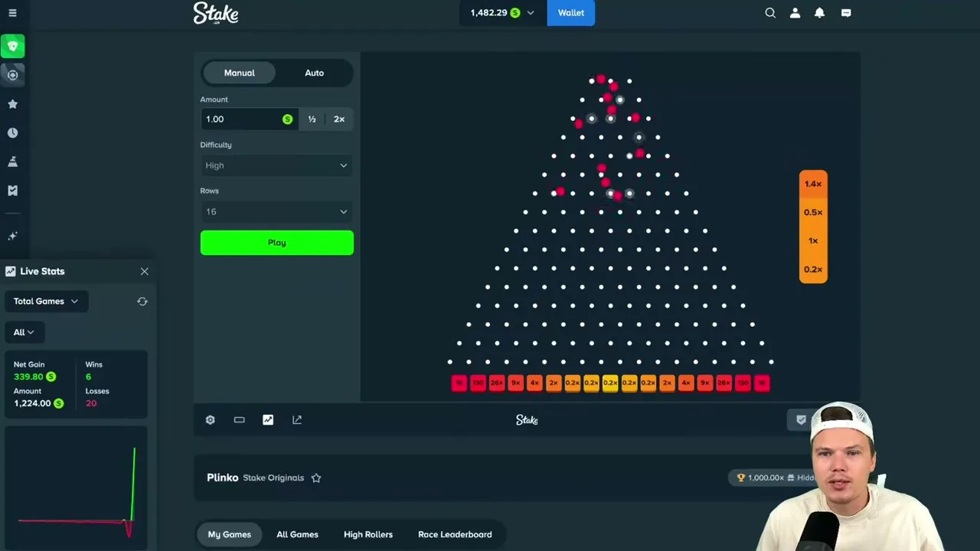
Task: Click the green Play button
Action: coord(277,243)
